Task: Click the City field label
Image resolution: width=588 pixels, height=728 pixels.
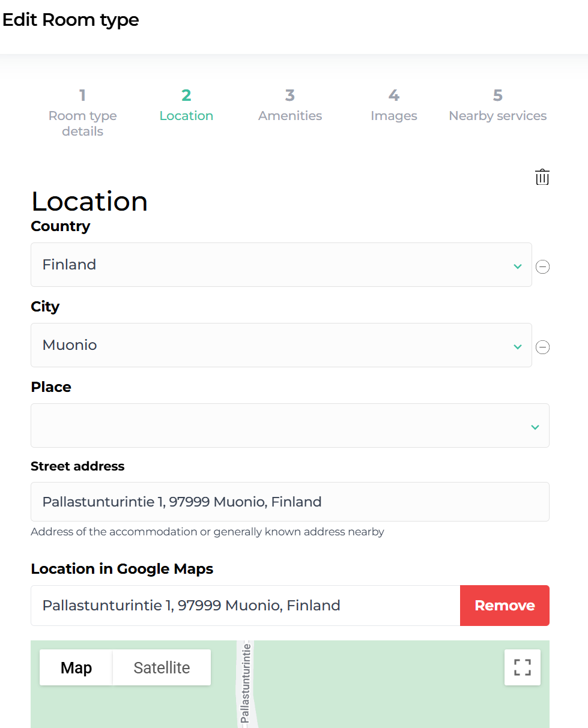Action: click(x=45, y=307)
